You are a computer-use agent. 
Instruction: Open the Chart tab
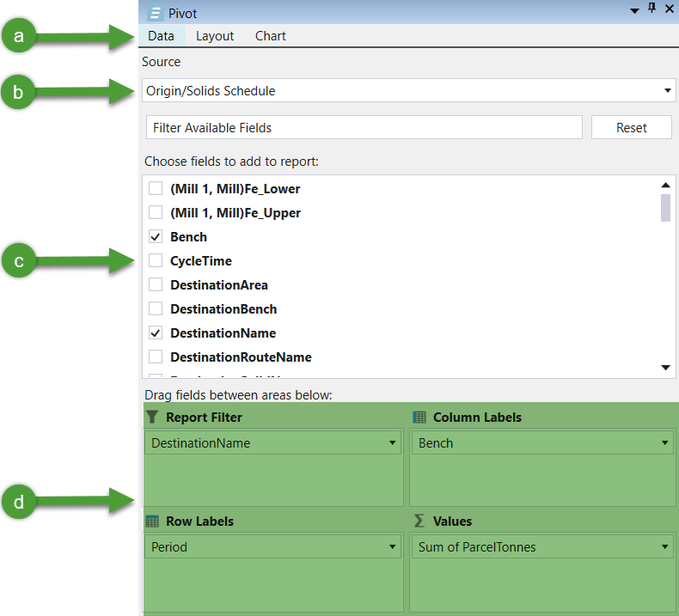pyautogui.click(x=271, y=36)
